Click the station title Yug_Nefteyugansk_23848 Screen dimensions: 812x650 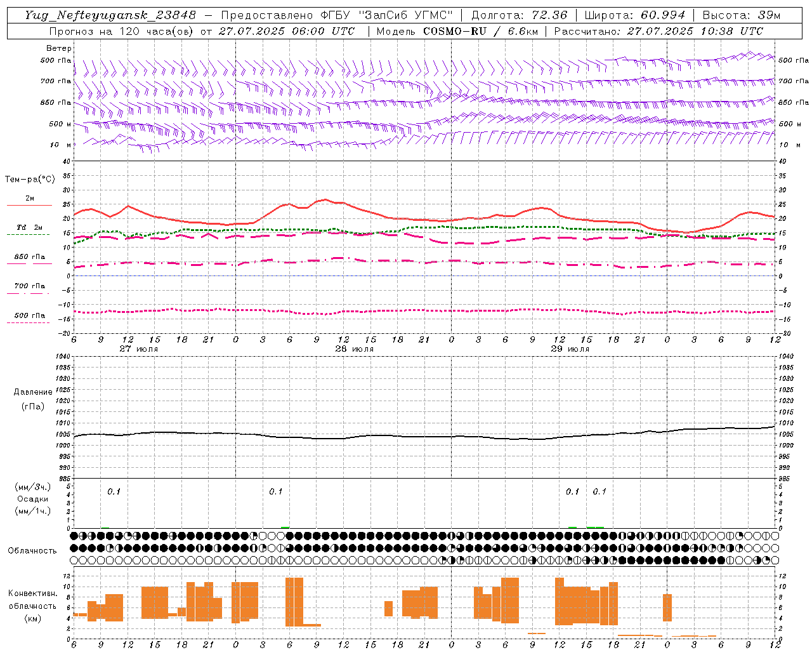pos(110,15)
